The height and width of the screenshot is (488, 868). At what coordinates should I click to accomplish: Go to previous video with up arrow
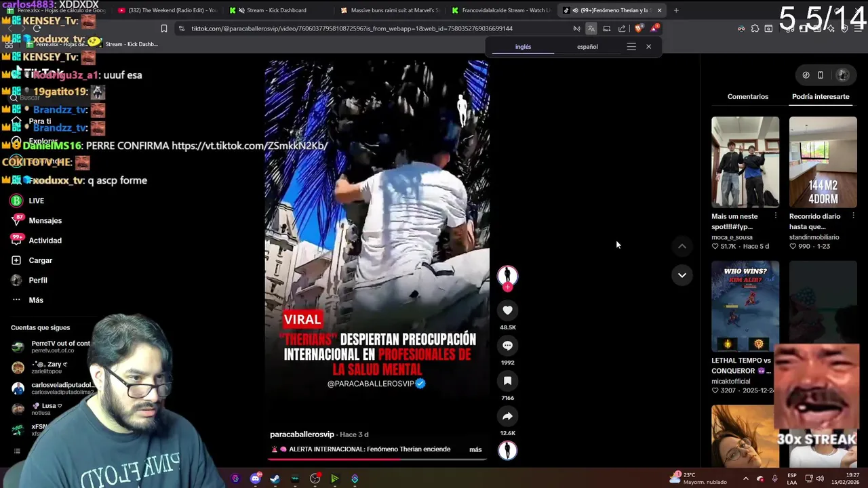682,247
